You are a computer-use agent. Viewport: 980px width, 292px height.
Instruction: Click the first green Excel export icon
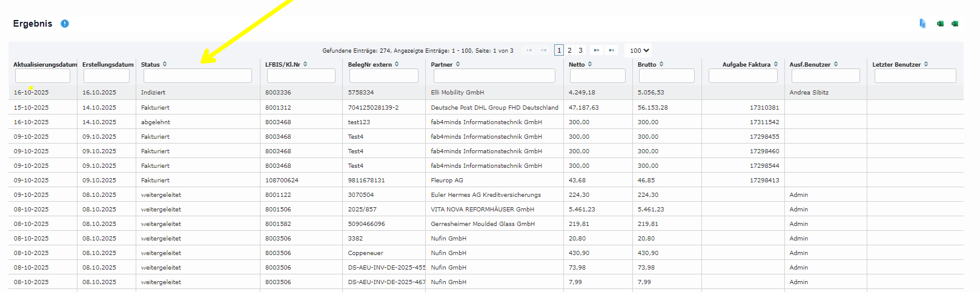940,24
